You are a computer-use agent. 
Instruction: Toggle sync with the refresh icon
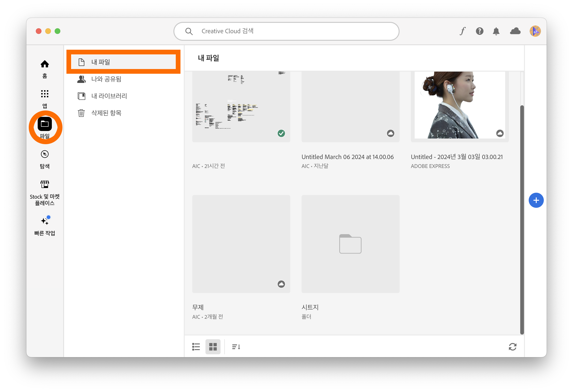(x=513, y=347)
